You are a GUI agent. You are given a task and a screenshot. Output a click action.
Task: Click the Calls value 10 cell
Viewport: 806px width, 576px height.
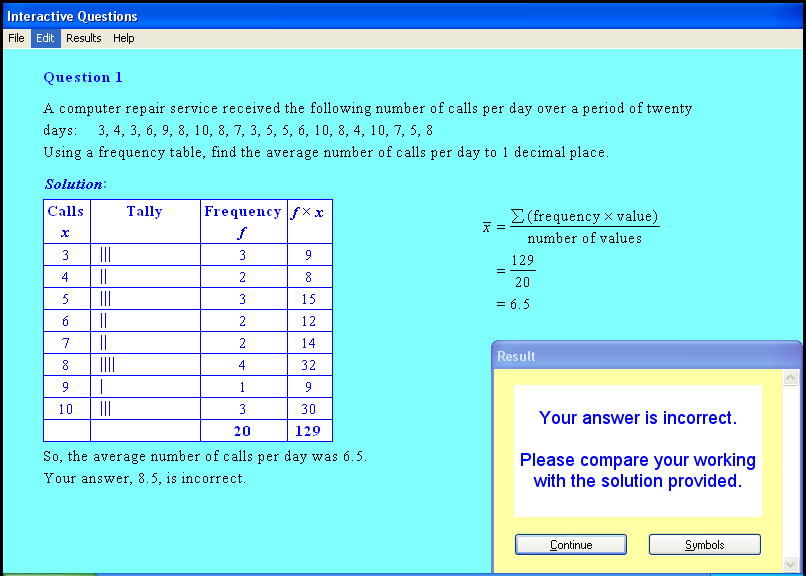point(67,409)
